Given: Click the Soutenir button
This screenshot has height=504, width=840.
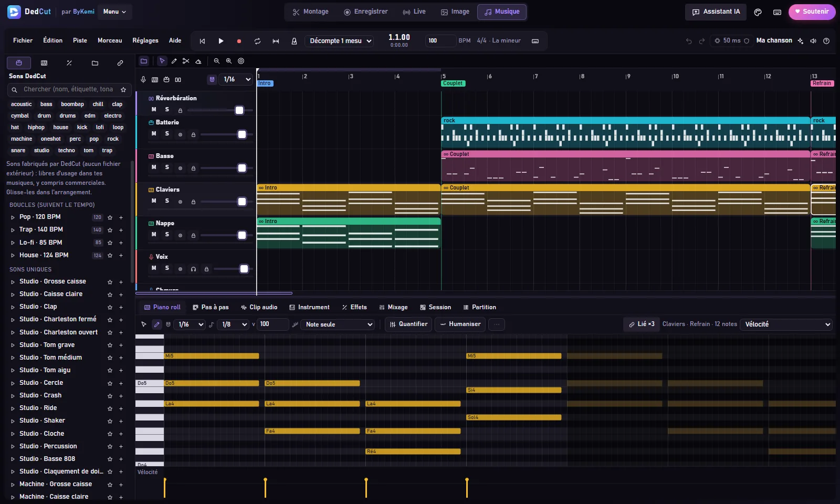Looking at the screenshot, I should pyautogui.click(x=812, y=12).
